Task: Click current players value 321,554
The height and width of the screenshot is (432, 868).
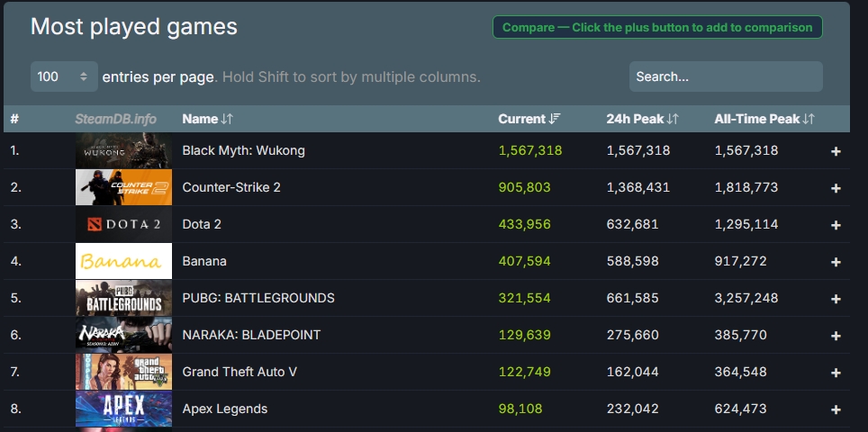Action: point(525,298)
